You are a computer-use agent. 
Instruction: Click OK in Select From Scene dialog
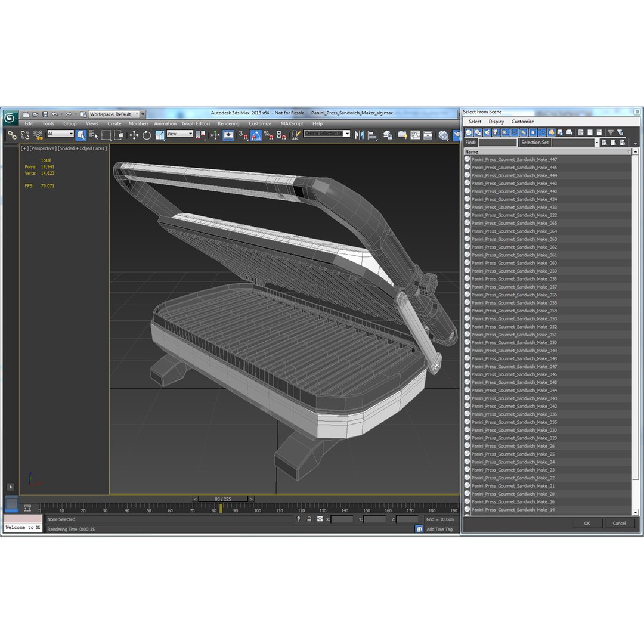(x=587, y=524)
